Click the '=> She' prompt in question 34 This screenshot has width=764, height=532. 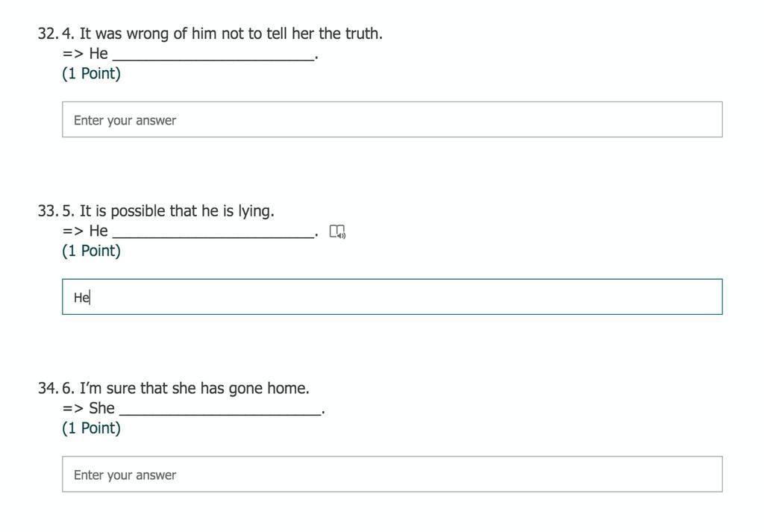coord(89,408)
